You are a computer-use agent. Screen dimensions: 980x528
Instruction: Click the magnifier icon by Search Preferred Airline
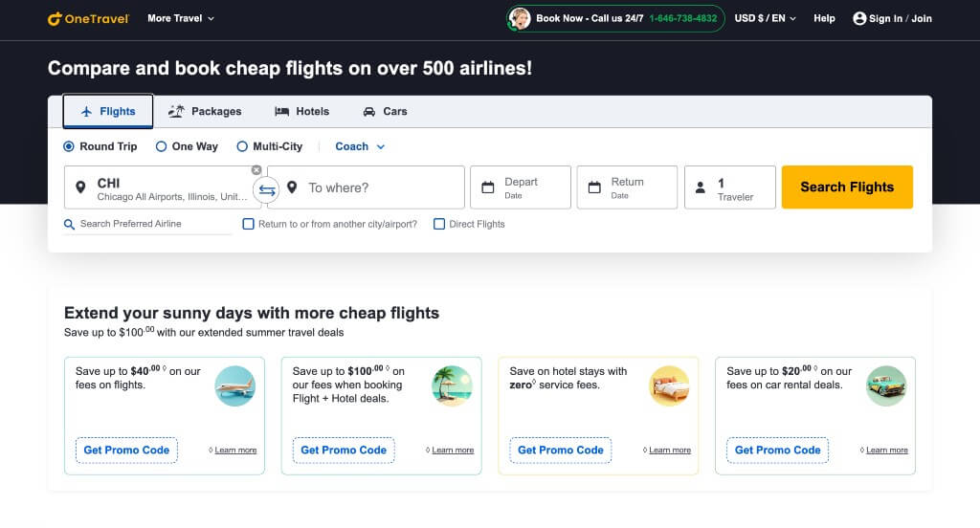(69, 225)
